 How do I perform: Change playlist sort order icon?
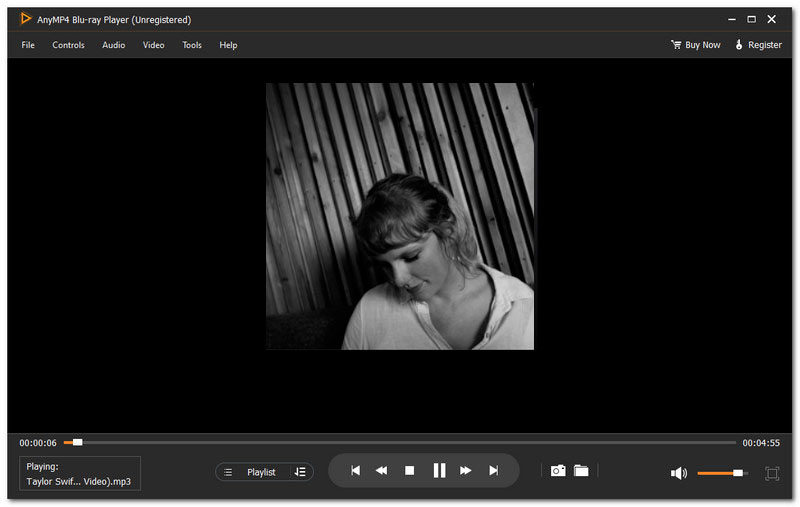coord(300,472)
